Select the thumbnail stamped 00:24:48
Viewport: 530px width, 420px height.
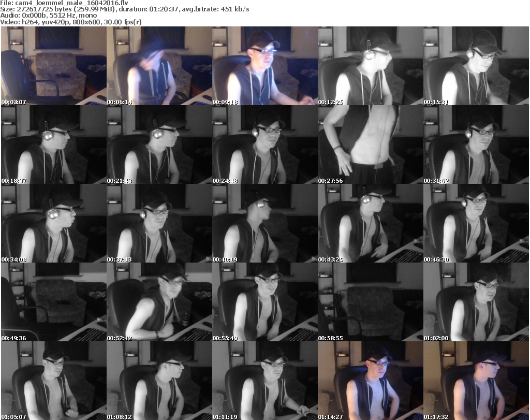[x=265, y=144]
